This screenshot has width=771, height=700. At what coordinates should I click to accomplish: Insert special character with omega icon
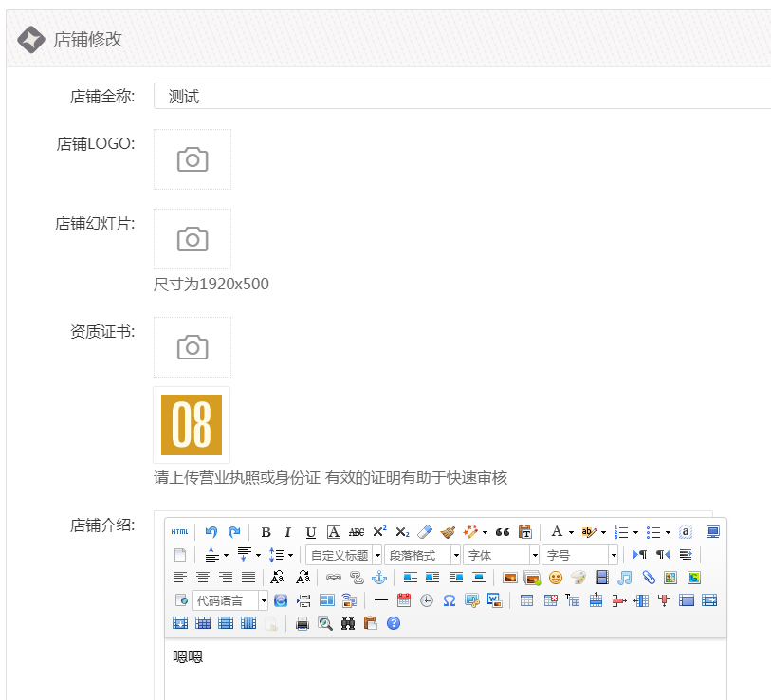[450, 600]
